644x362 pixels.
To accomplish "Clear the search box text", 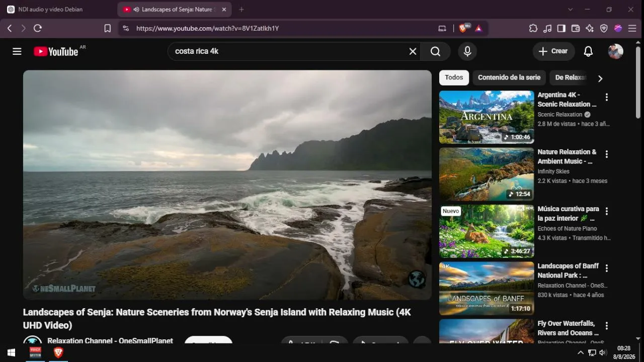I will tap(413, 51).
